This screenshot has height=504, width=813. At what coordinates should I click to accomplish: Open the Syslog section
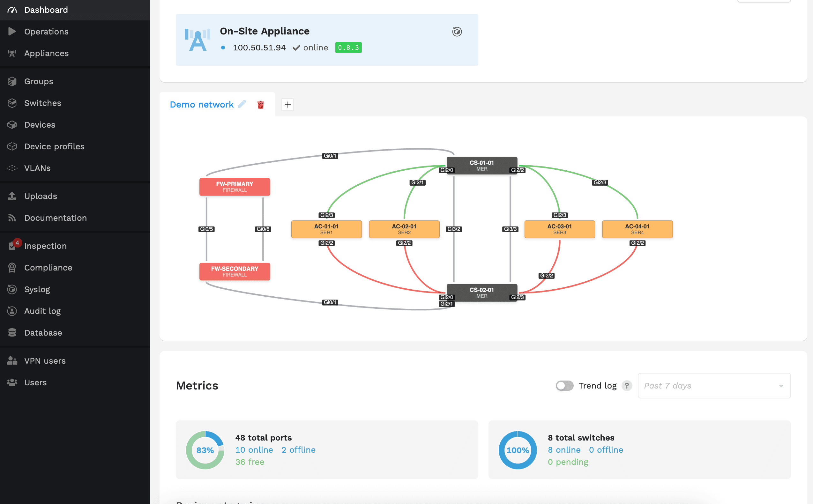click(x=37, y=289)
